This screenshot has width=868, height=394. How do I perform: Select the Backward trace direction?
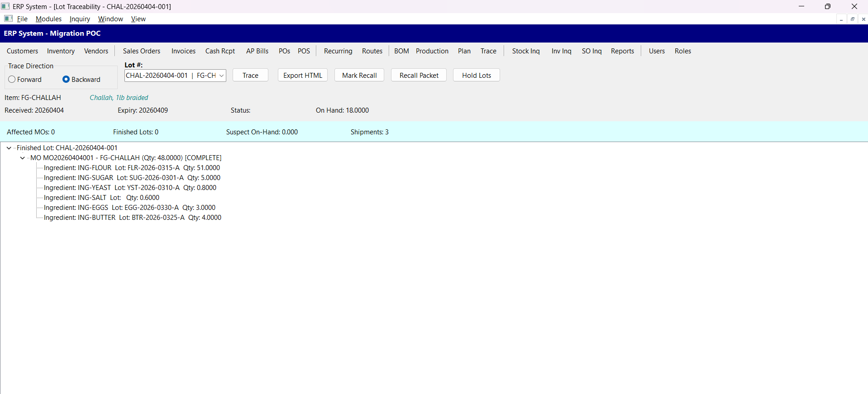click(x=81, y=80)
